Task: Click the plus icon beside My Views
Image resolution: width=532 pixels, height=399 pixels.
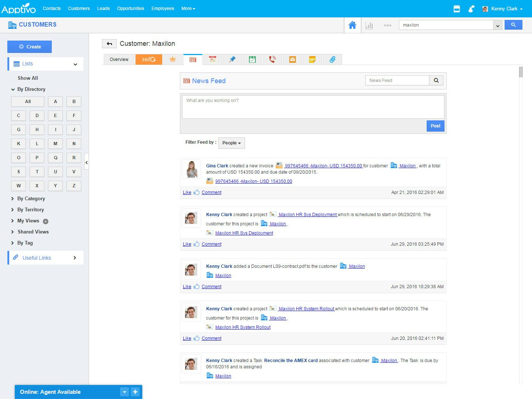Action: coord(45,221)
